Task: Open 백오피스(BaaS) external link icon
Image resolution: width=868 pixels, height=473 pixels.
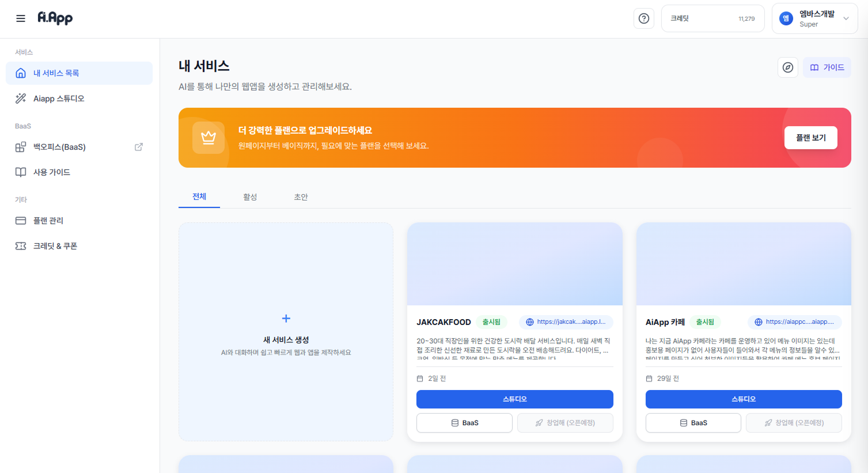Action: [138, 147]
